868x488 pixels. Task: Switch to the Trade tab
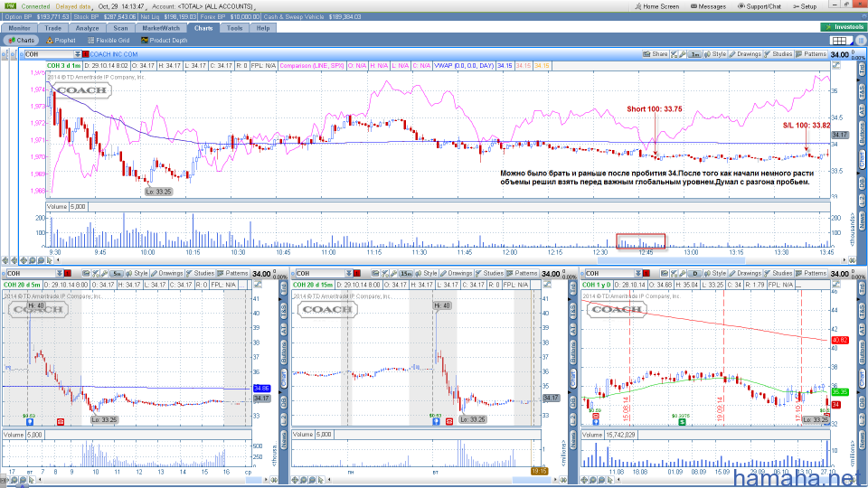53,28
